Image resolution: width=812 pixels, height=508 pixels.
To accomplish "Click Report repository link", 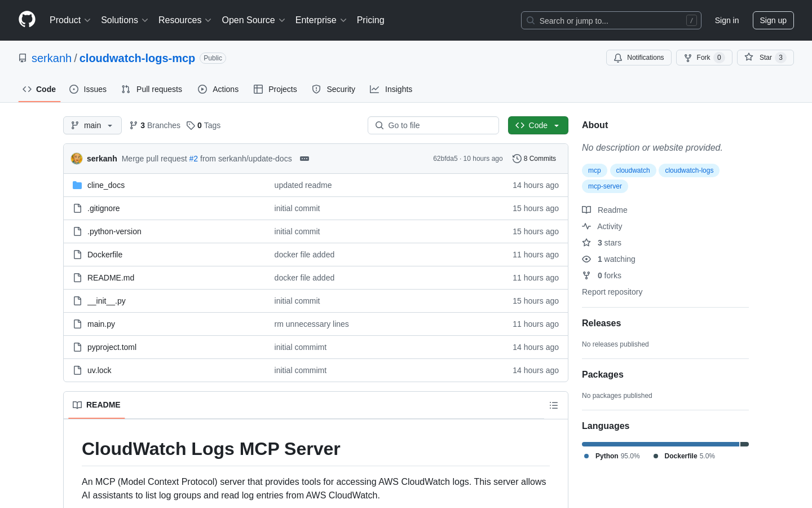I will (x=612, y=292).
